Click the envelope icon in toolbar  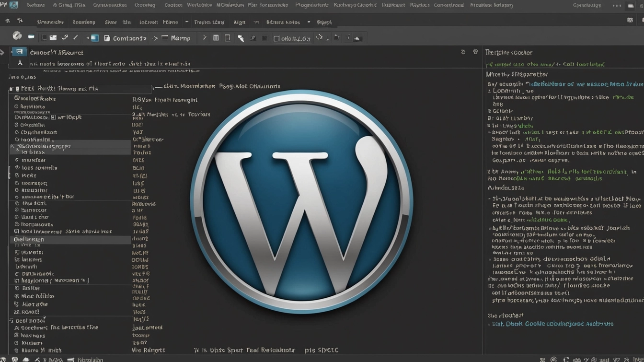click(53, 38)
